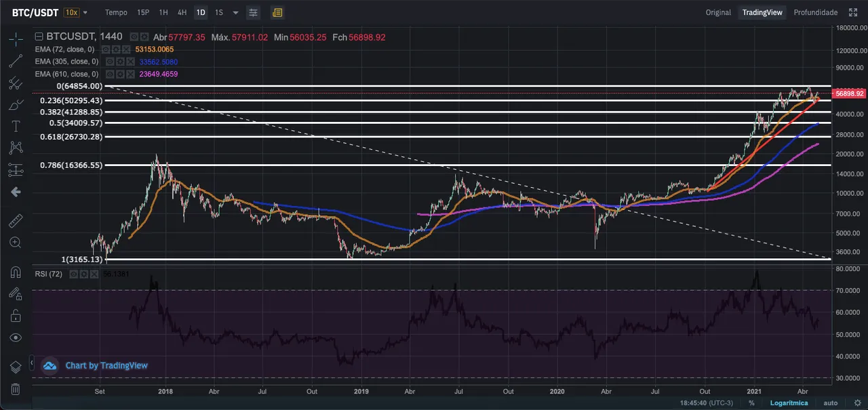The height and width of the screenshot is (410, 868).
Task: Select the TradingView chart tab
Action: pyautogui.click(x=762, y=12)
